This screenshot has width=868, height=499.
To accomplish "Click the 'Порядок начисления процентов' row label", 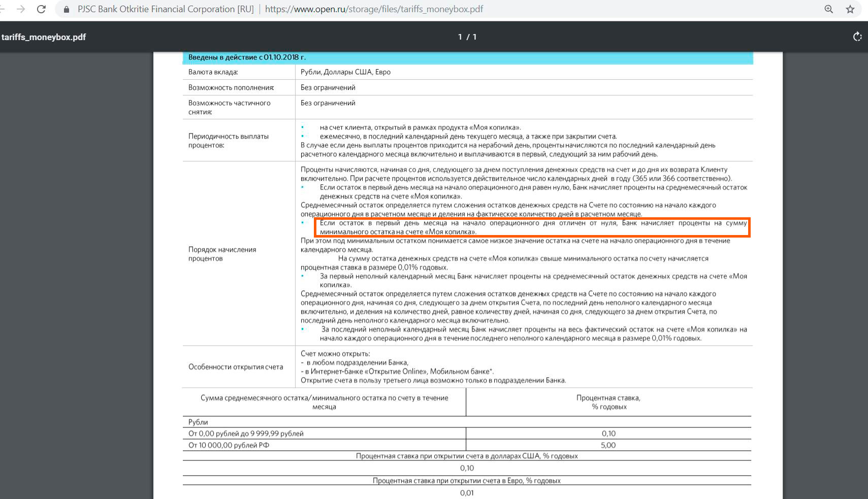I will coord(222,254).
